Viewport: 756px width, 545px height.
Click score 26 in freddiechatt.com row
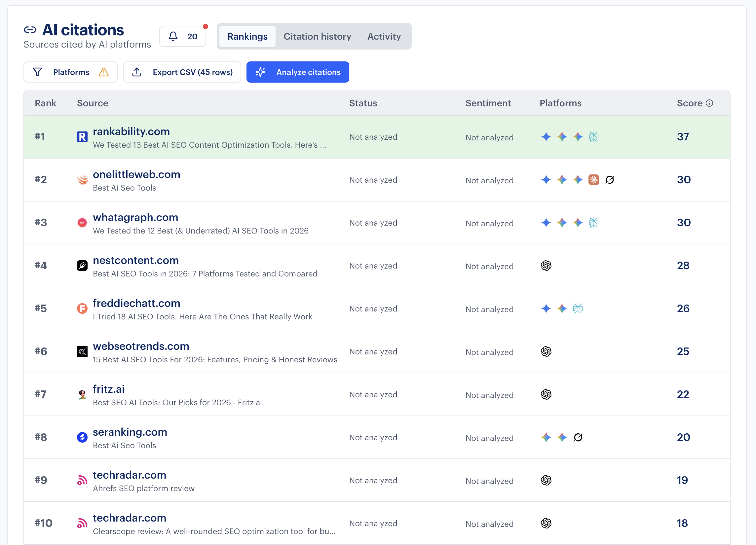683,309
